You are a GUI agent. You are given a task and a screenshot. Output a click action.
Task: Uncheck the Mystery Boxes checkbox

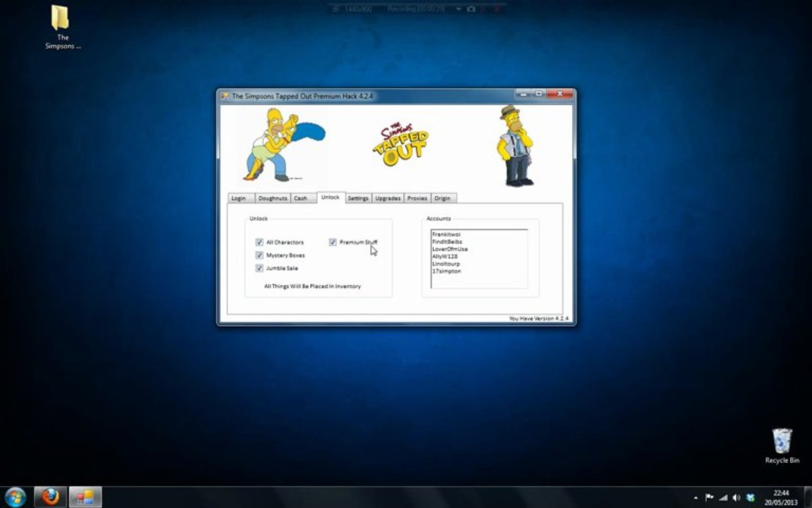click(x=259, y=255)
